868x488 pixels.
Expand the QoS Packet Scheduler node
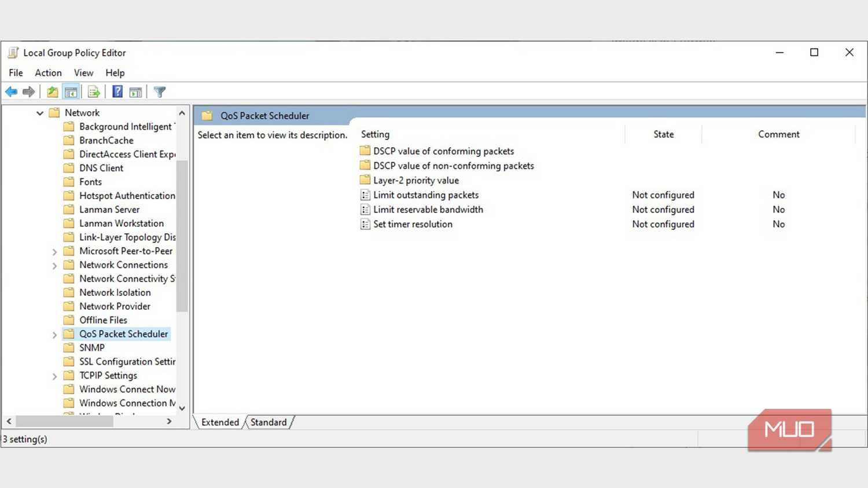(54, 335)
